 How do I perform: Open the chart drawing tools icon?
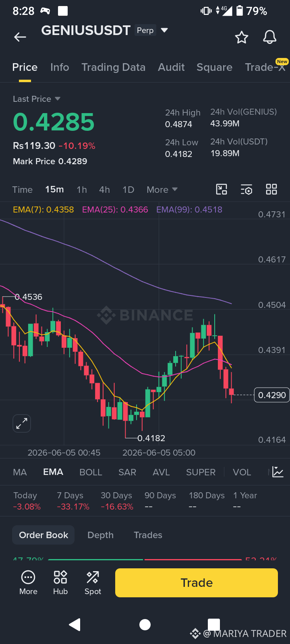tap(222, 189)
